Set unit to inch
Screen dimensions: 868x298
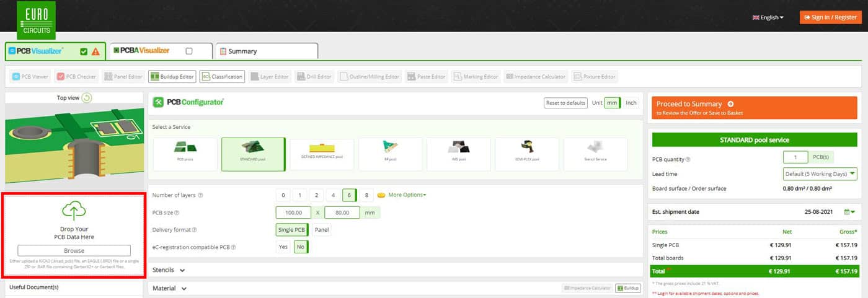(x=631, y=103)
